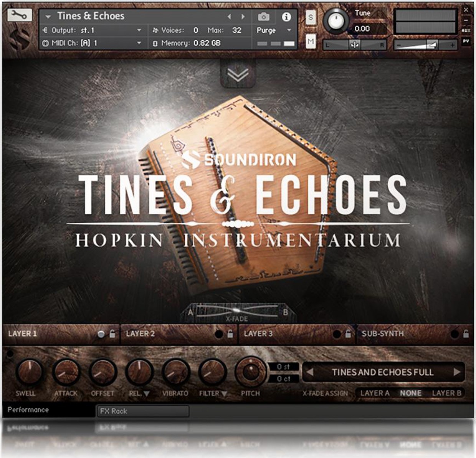Click the instrument name Tines & Echoes

[91, 16]
